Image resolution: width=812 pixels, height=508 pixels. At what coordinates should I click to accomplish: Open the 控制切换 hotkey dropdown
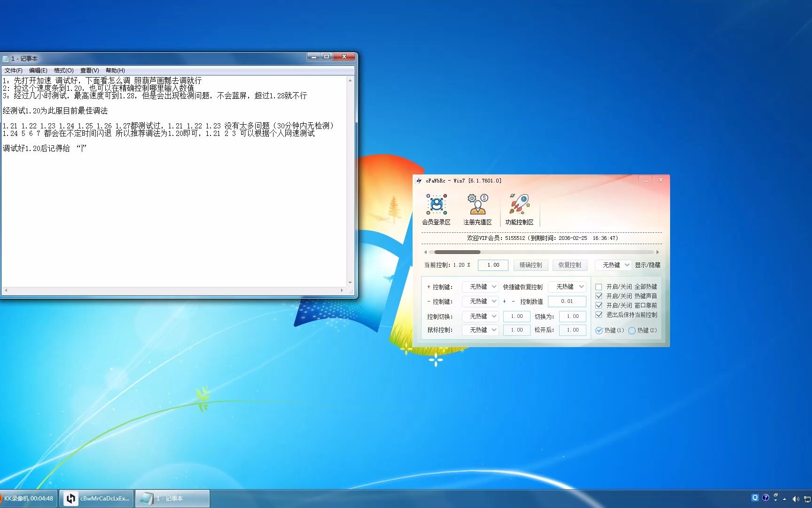480,317
